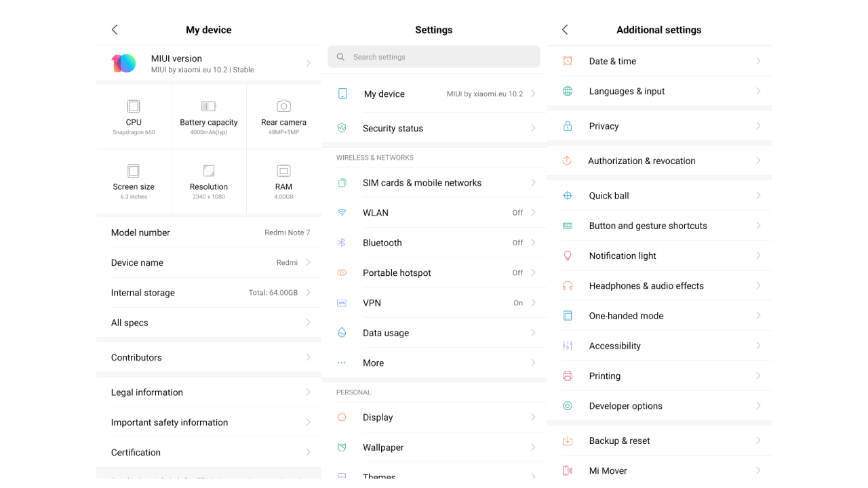This screenshot has width=868, height=488.
Task: Open SIM cards & mobile networks
Action: pos(434,183)
